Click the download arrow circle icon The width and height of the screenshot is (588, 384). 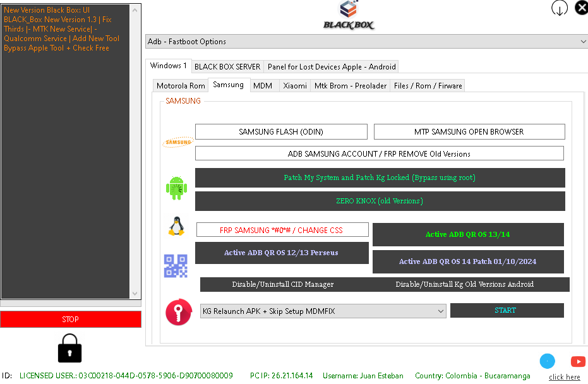pos(559,8)
